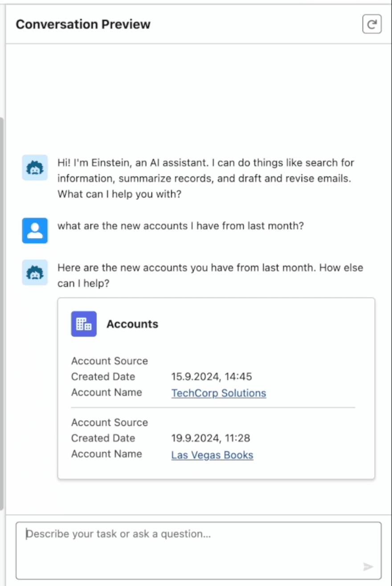Click Einstein avatar beside the greeting message
The width and height of the screenshot is (392, 586).
(x=35, y=168)
